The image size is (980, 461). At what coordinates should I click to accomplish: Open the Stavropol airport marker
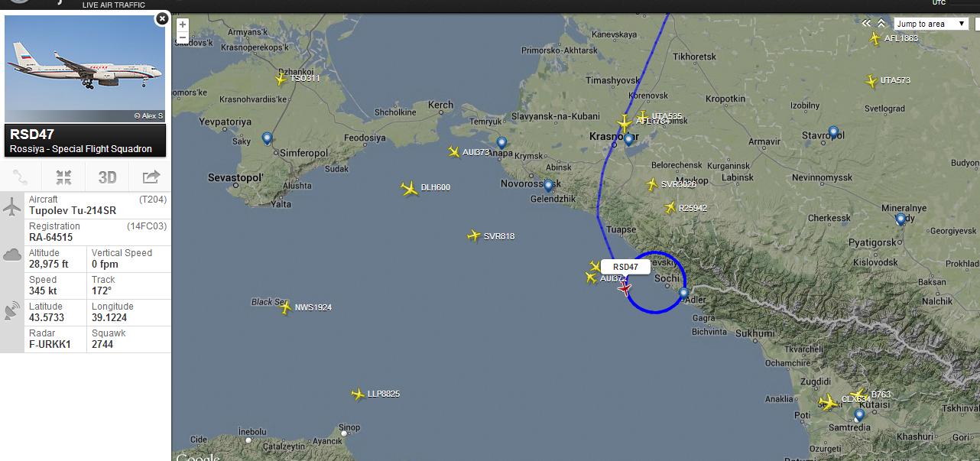pyautogui.click(x=833, y=132)
